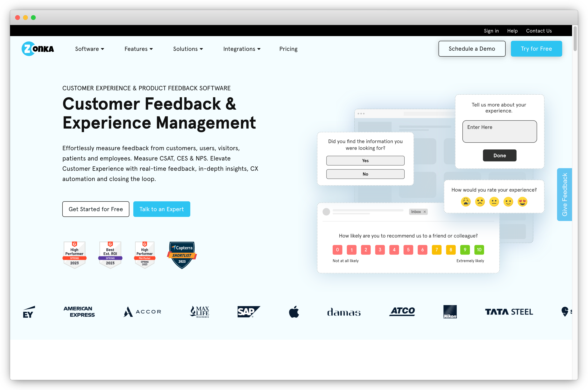The image size is (588, 390).
Task: Open the Pricing menu item
Action: coord(288,48)
